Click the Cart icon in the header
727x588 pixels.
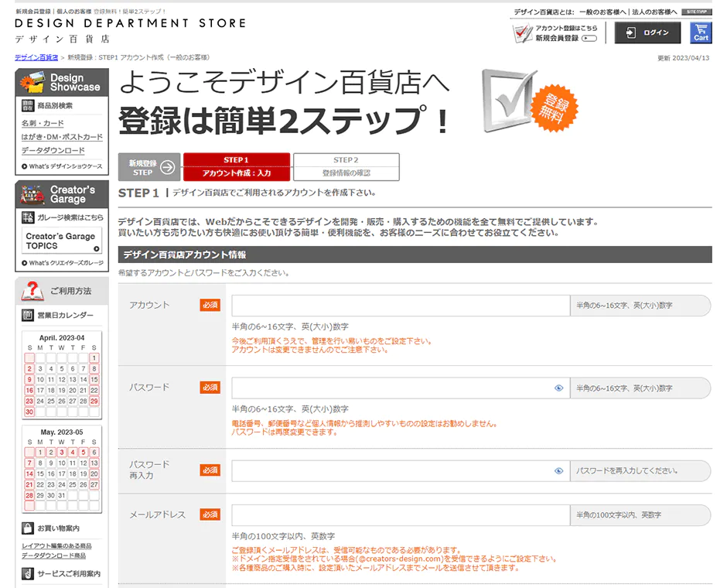[x=700, y=33]
